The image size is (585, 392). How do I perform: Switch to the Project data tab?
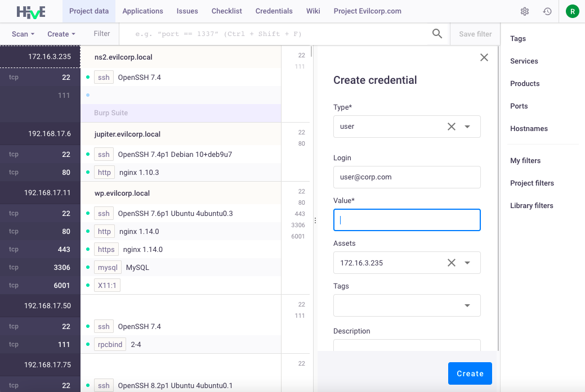[x=89, y=11]
